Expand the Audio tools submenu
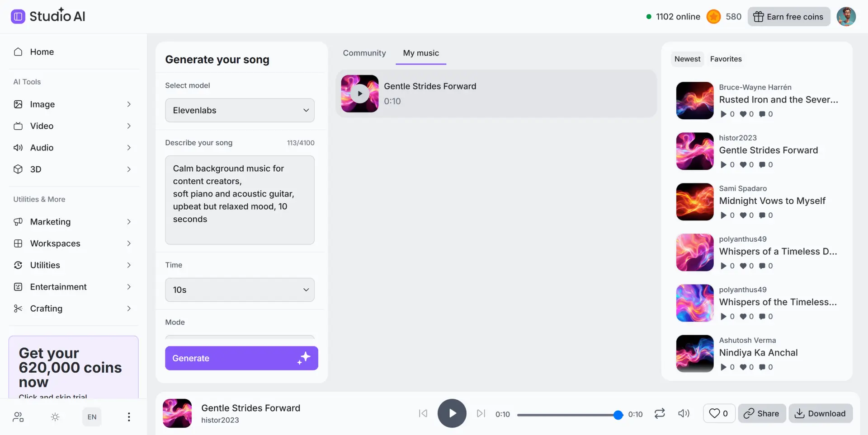This screenshot has height=435, width=868. tap(73, 148)
